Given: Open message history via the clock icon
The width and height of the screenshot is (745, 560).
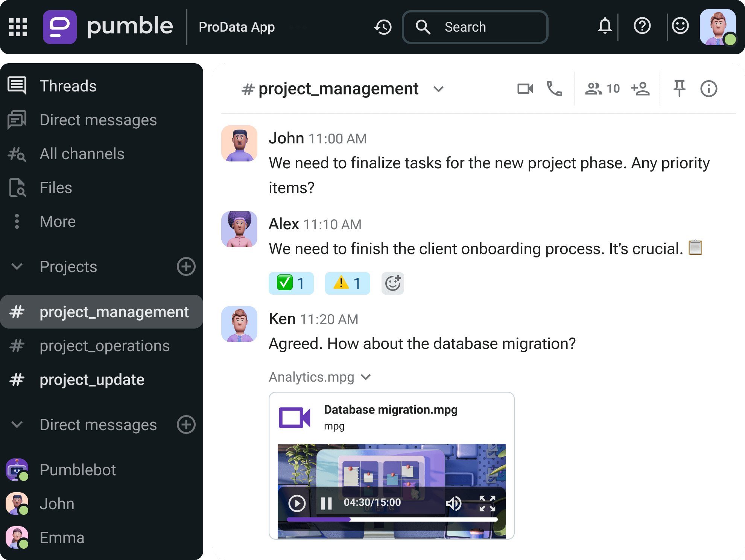Looking at the screenshot, I should (383, 27).
